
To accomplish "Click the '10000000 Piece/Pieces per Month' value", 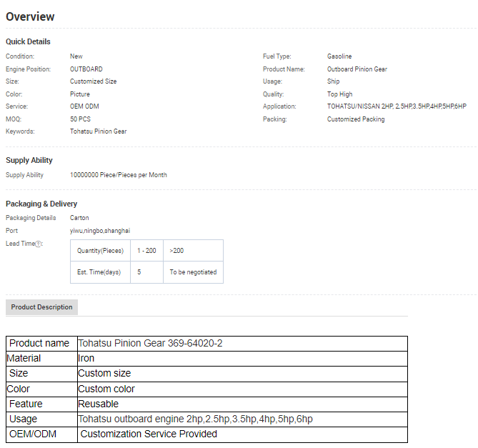I will (119, 175).
